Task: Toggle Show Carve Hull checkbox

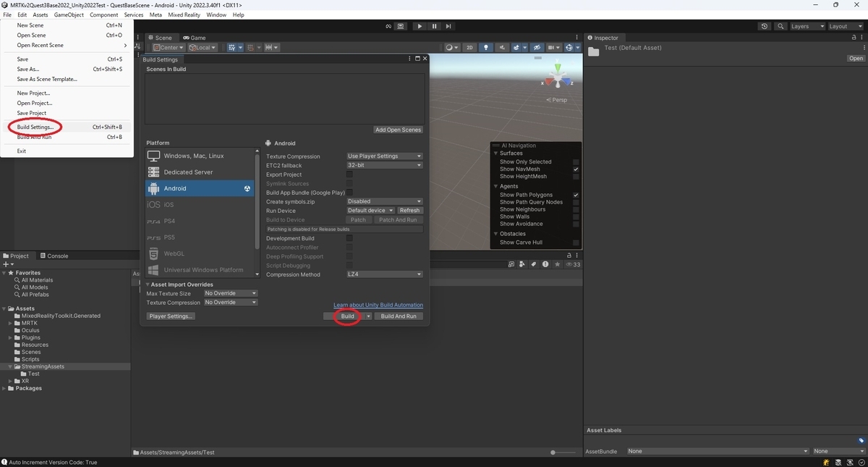Action: [x=576, y=243]
